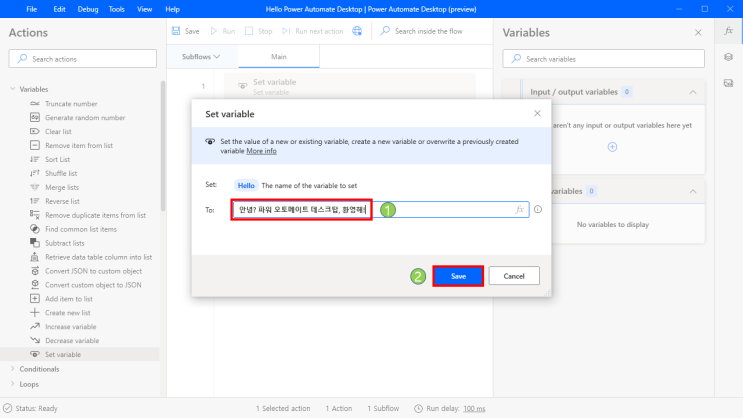Collapse the Variables actions group
Viewport: 743px width, 418px height.
pyautogui.click(x=13, y=89)
